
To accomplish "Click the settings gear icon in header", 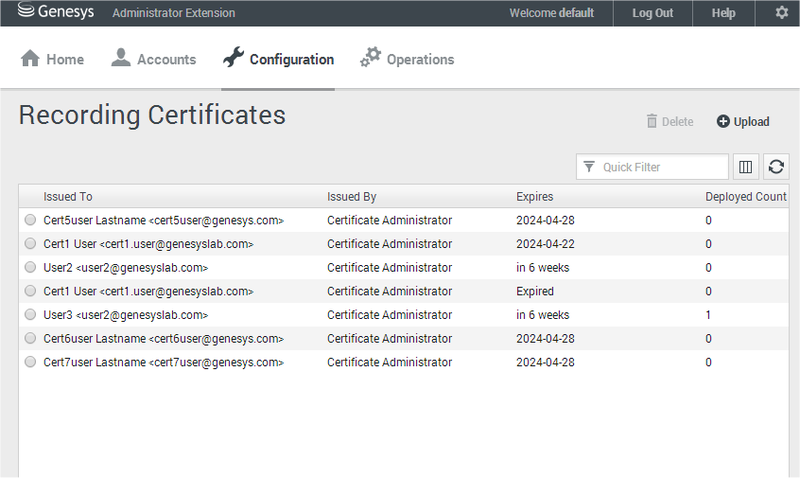I will [x=782, y=13].
